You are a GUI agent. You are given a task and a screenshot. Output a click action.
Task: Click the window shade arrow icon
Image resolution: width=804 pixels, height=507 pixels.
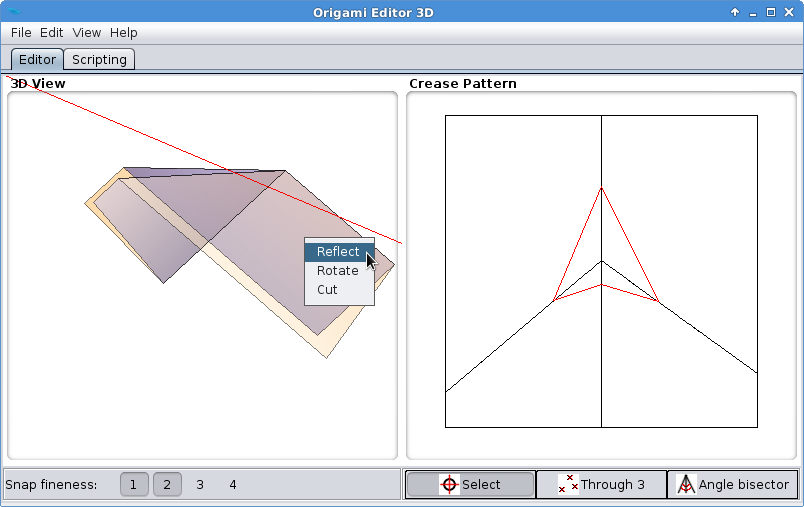pos(735,12)
